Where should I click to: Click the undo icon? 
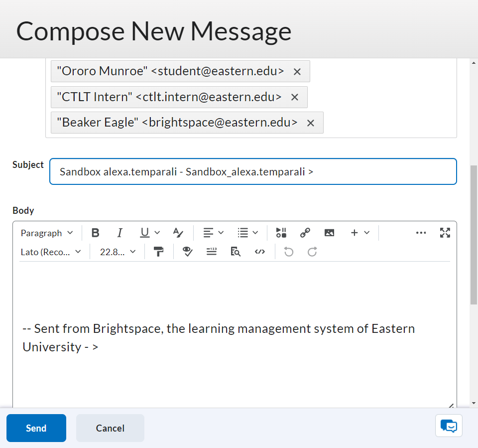(288, 252)
